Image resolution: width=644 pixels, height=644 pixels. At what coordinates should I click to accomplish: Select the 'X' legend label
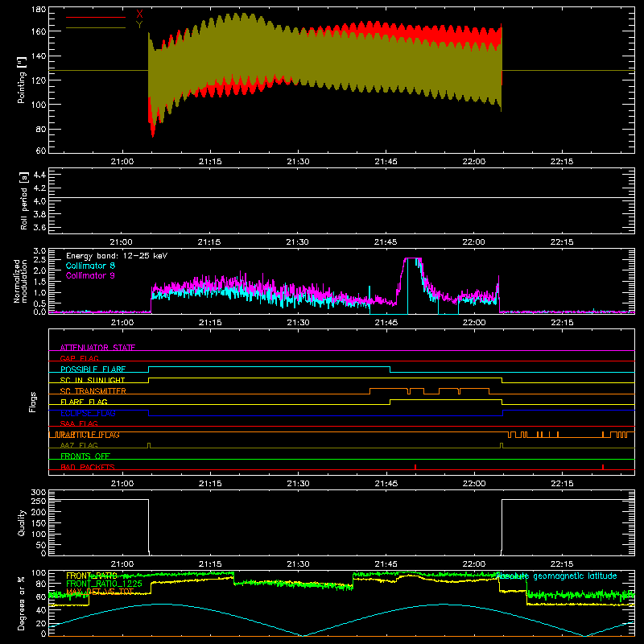tap(139, 14)
